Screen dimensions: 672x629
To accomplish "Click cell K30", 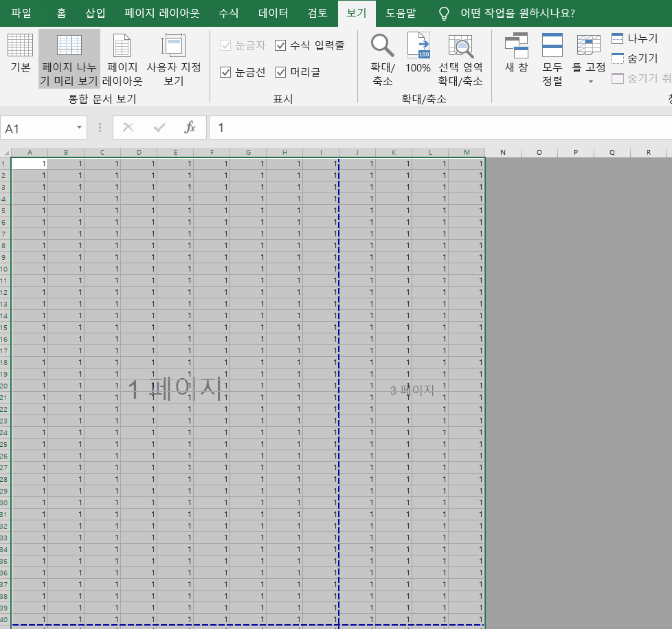I will click(x=394, y=503).
